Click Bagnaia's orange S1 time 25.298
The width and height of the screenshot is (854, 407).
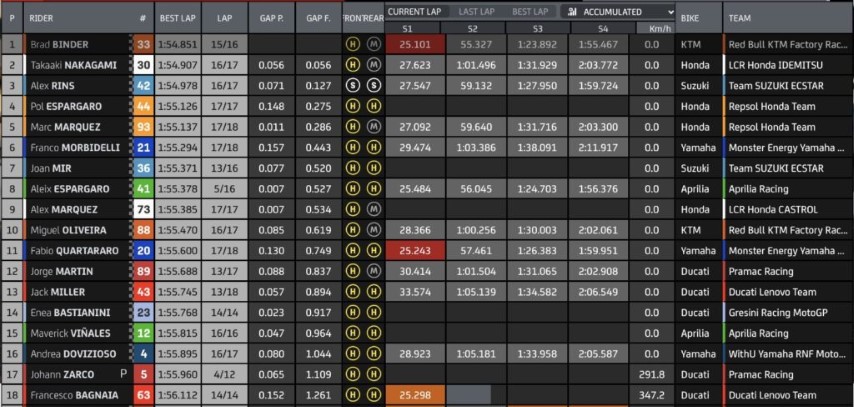415,395
